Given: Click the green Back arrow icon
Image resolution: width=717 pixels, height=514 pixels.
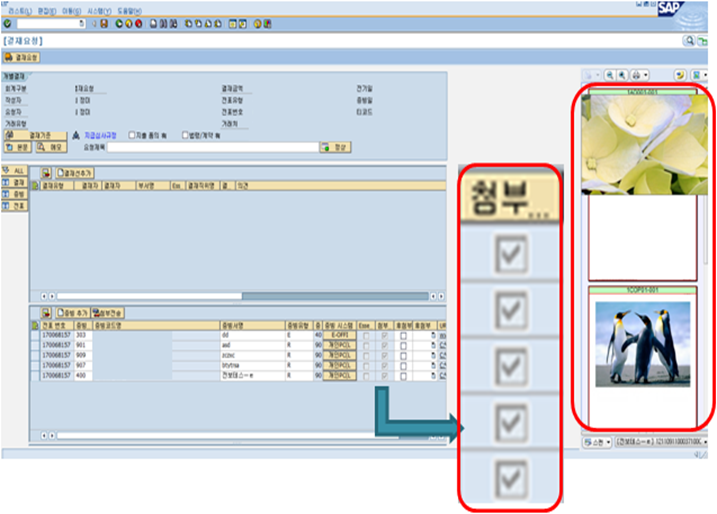Looking at the screenshot, I should pyautogui.click(x=119, y=24).
